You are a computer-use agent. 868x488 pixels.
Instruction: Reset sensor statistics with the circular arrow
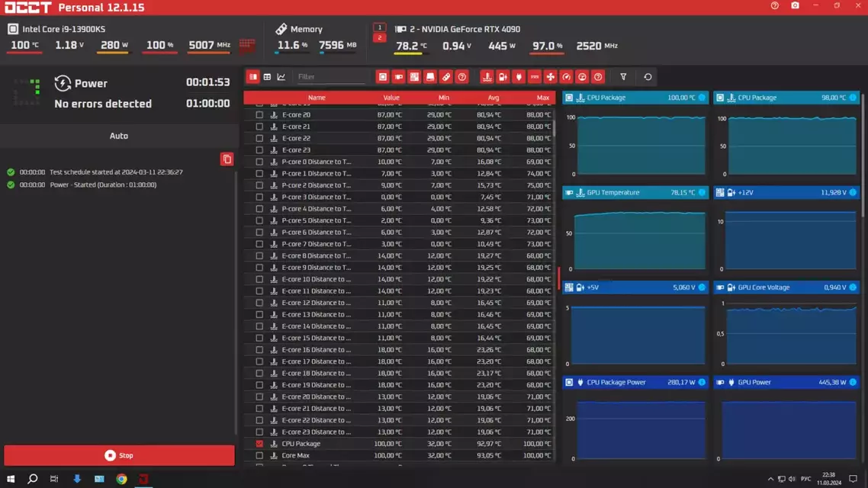tap(648, 77)
